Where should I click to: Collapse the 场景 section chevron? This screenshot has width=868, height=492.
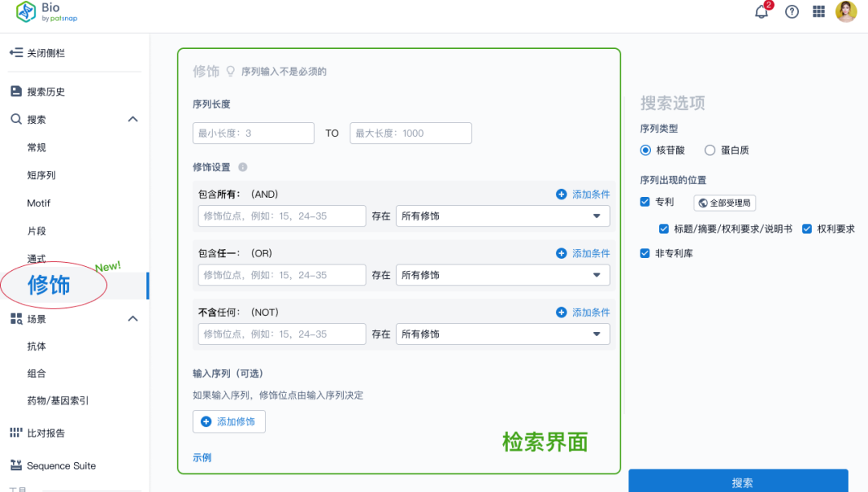point(133,318)
